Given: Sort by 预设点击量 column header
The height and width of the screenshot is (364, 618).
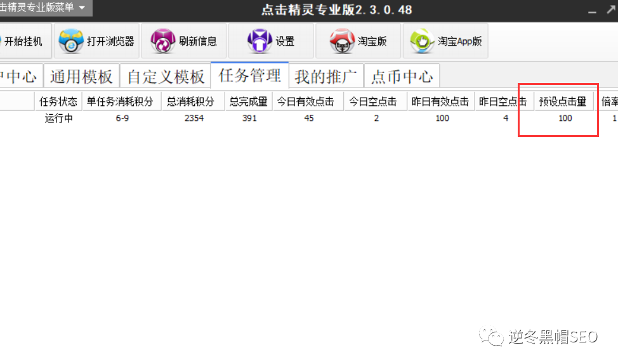Looking at the screenshot, I should coord(563,101).
